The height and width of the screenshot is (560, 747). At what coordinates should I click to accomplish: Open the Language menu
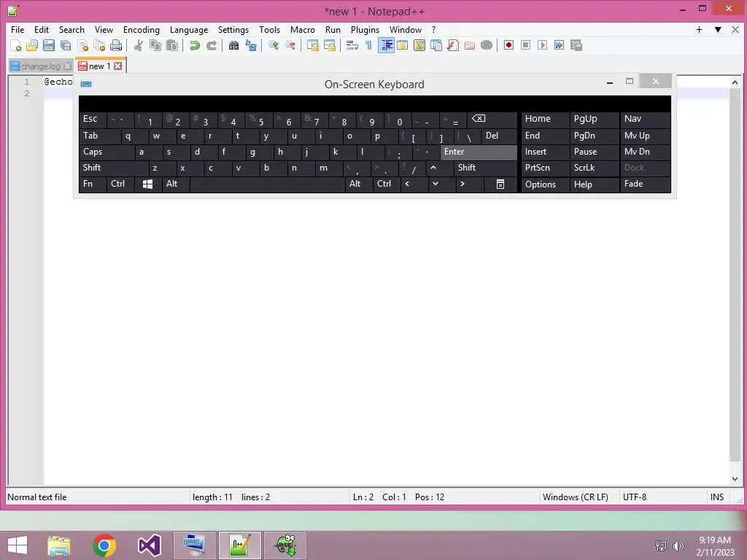point(189,29)
